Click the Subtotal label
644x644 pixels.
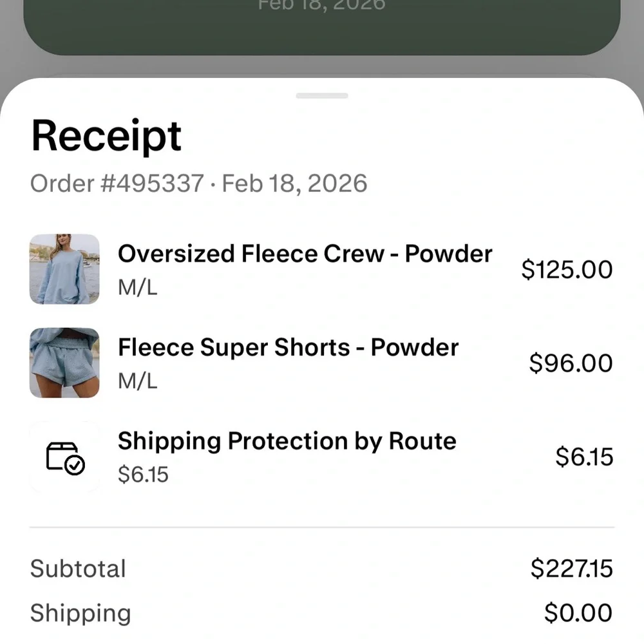click(78, 569)
